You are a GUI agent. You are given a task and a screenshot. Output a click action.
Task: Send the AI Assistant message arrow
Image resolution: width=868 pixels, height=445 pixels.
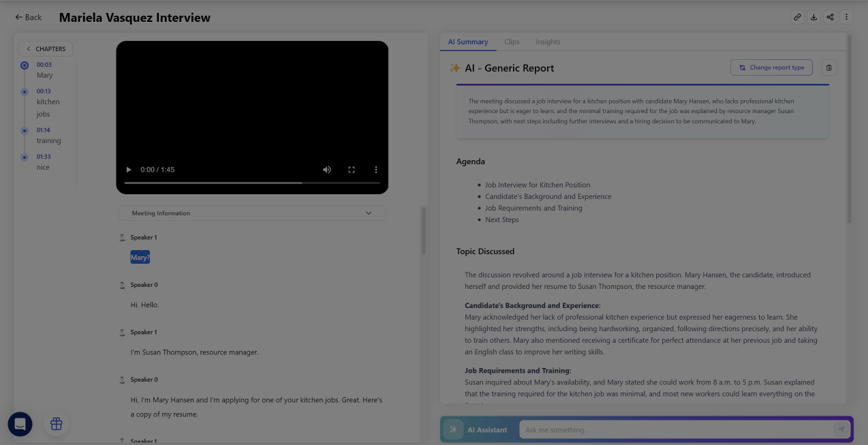click(841, 429)
